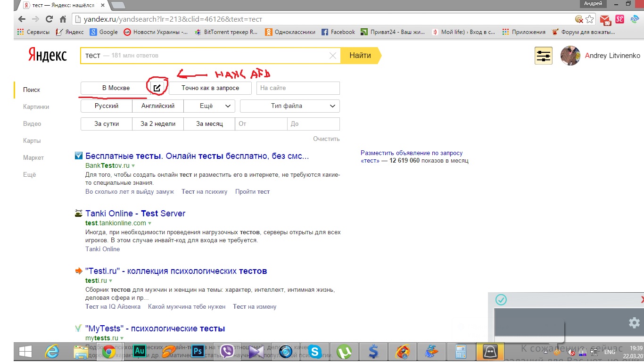Screen dimensions: 644x362
Task: Click the browser Back arrow
Action: pyautogui.click(x=21, y=19)
